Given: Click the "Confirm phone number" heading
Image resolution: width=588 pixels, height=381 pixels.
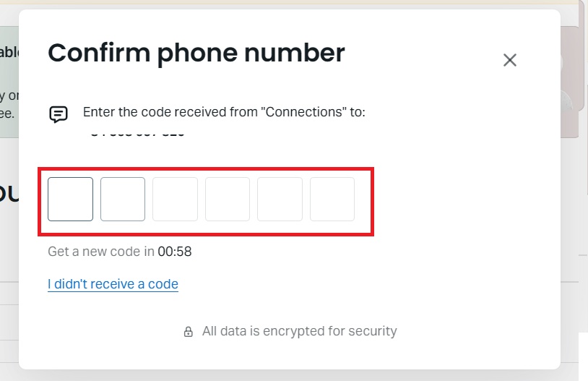Looking at the screenshot, I should tap(196, 53).
